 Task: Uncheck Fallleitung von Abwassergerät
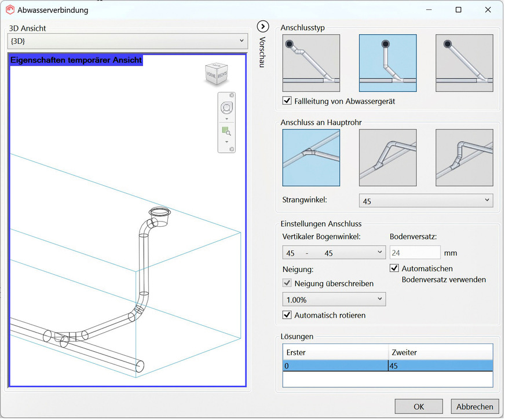pos(287,101)
